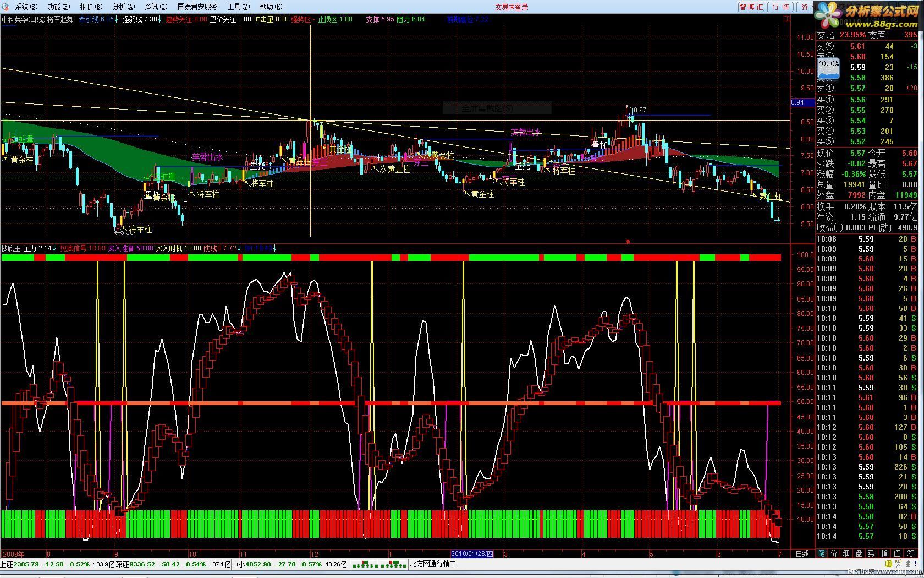The image size is (924, 578).
Task: Click the first up/down distribution bar icon
Action: [x=365, y=565]
